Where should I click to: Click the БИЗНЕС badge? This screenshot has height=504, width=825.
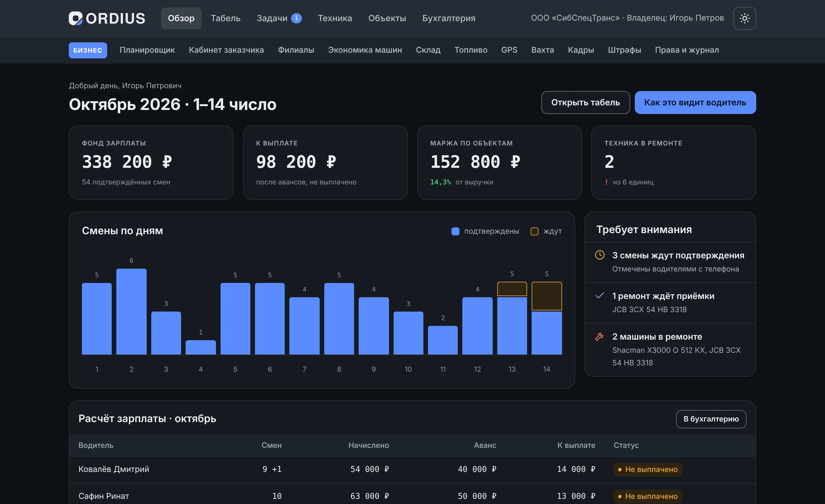point(88,50)
